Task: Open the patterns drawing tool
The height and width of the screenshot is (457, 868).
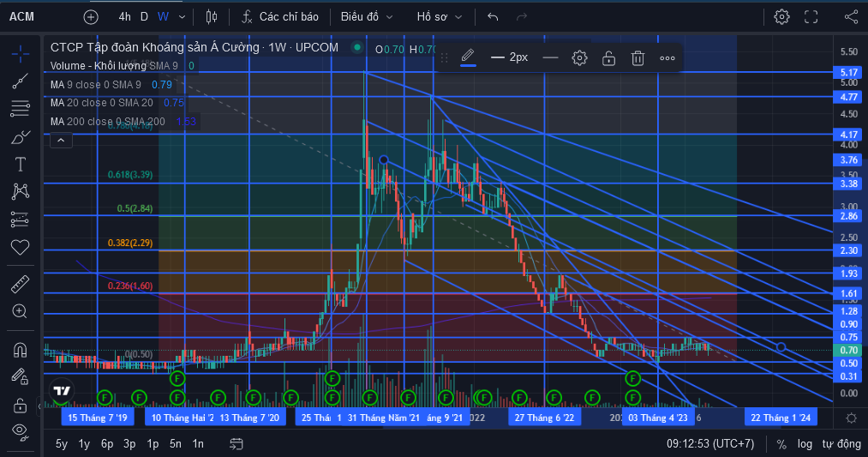Action: (x=20, y=192)
